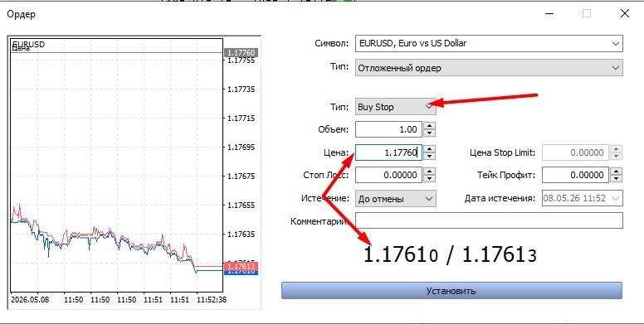The width and height of the screenshot is (644, 324).
Task: Open the Символ dropdown with EURUSD
Action: 489,43
